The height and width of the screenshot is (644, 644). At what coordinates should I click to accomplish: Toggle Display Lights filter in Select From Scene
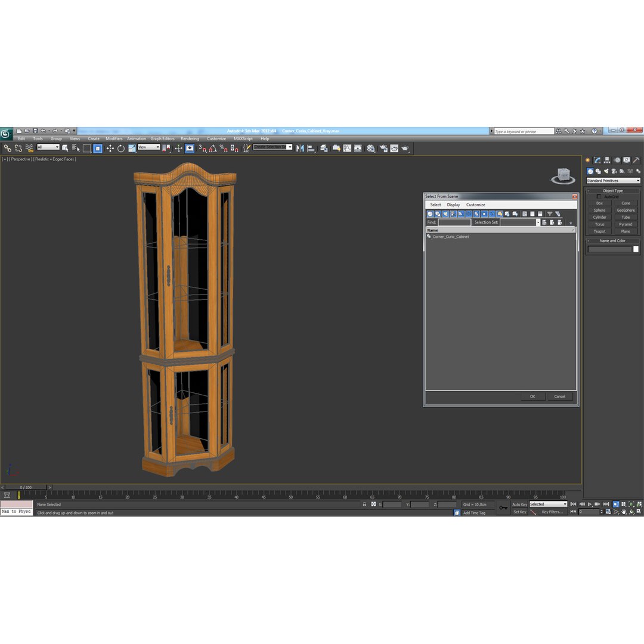(445, 214)
